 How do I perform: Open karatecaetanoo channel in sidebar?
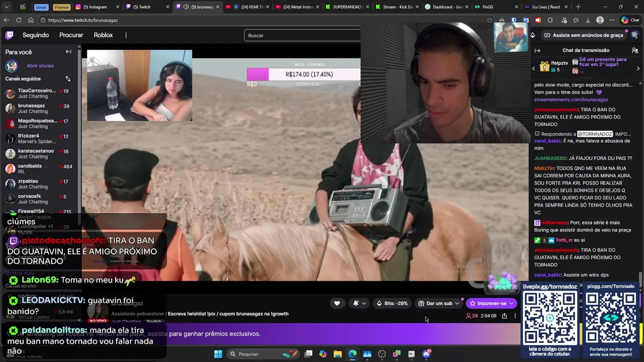(x=40, y=154)
